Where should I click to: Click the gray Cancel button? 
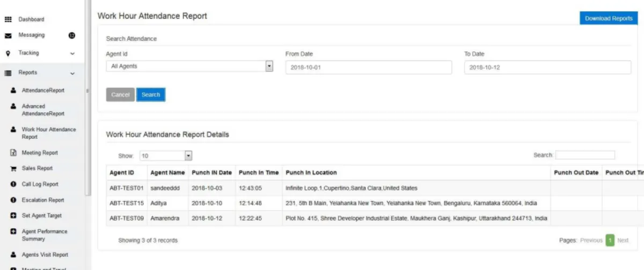point(120,95)
